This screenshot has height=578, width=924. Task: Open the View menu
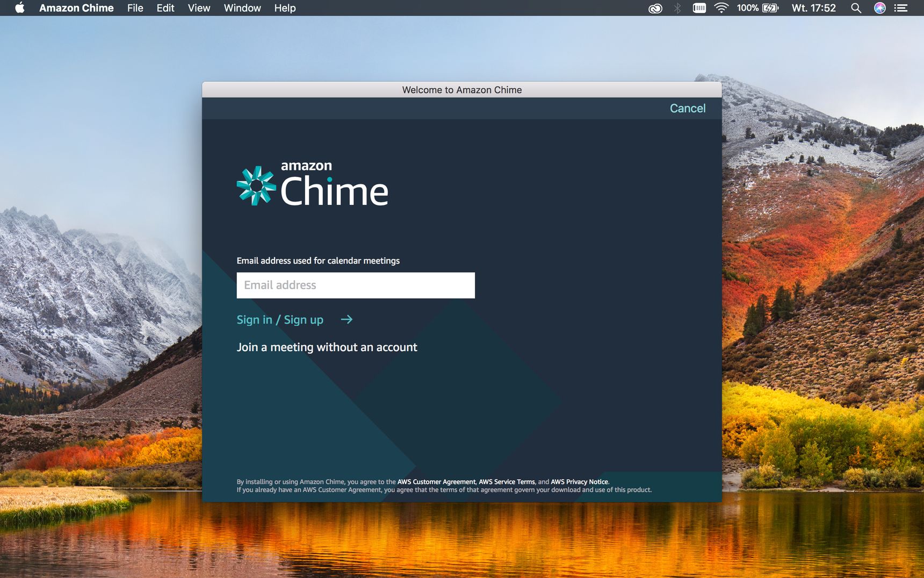[199, 8]
